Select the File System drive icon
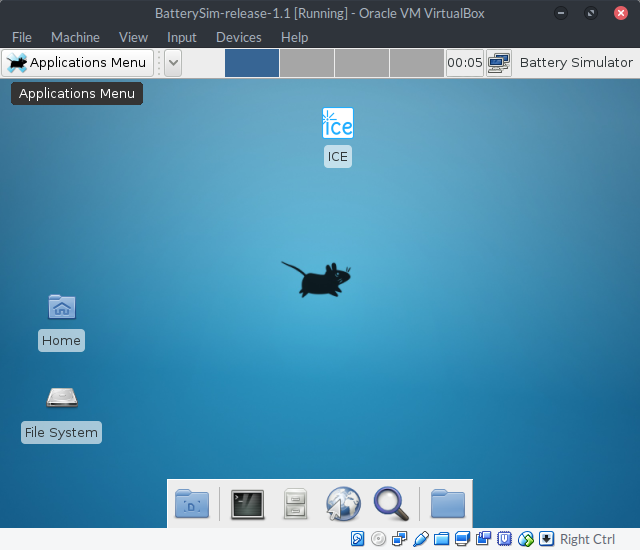640x550 pixels. click(x=62, y=397)
